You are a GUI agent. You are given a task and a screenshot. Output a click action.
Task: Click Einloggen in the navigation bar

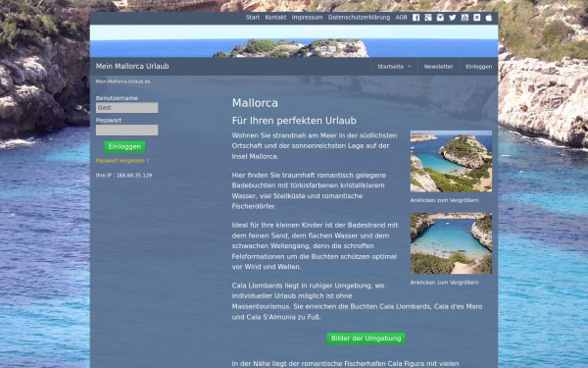478,67
